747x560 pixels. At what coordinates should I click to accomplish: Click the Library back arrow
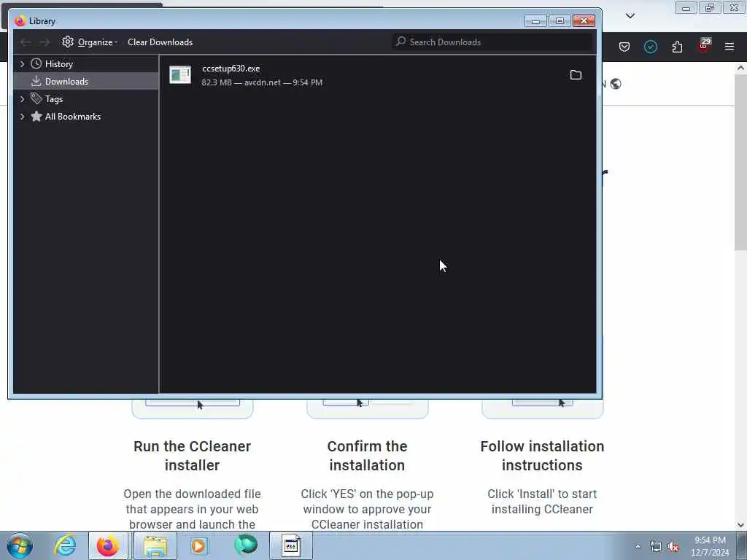[26, 42]
